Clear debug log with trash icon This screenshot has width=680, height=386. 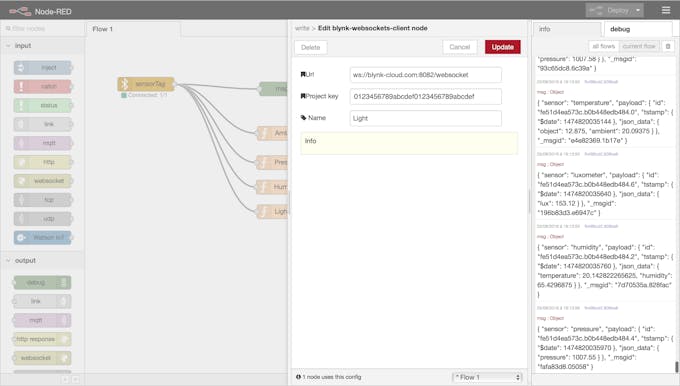[x=668, y=46]
